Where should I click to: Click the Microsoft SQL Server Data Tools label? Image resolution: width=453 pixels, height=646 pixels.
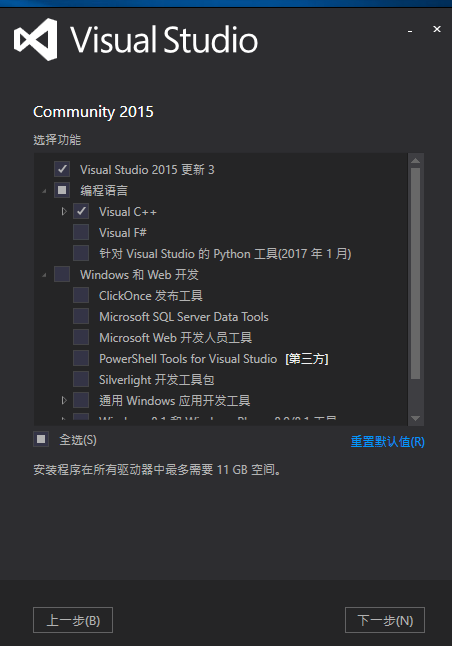tap(184, 317)
